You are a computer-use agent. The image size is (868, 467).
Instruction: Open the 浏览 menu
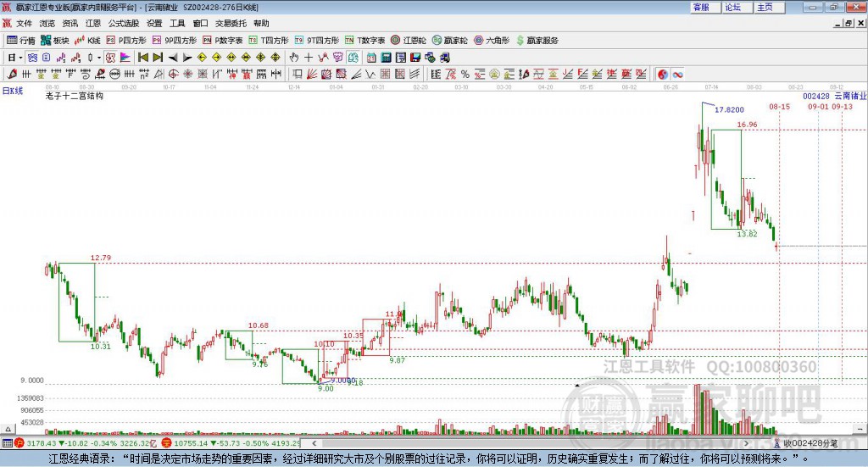(x=47, y=23)
